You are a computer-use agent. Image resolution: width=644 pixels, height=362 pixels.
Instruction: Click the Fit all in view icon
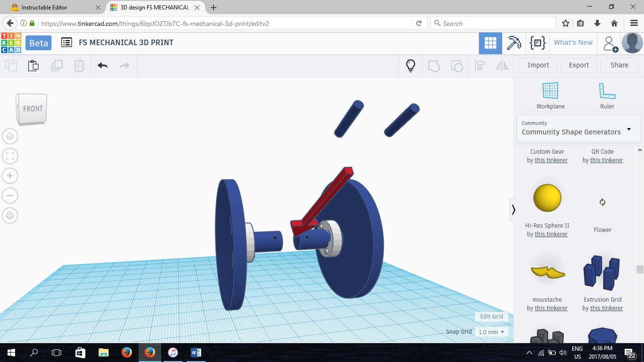coord(10,156)
